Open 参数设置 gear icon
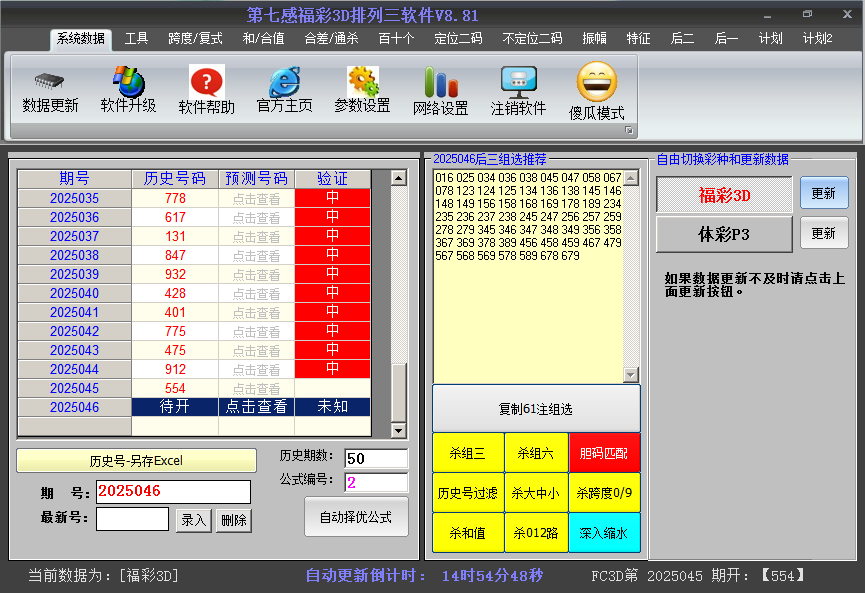 pos(362,81)
